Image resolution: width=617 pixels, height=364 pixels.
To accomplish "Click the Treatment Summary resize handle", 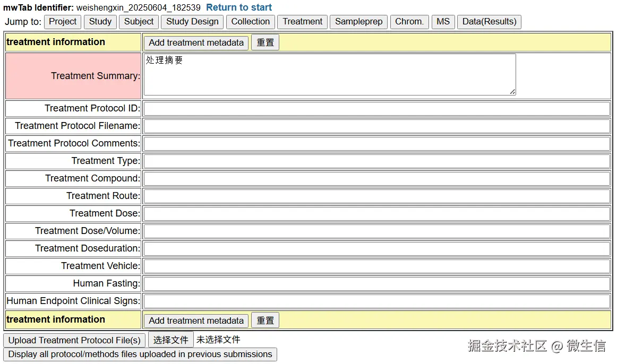I will 512,92.
